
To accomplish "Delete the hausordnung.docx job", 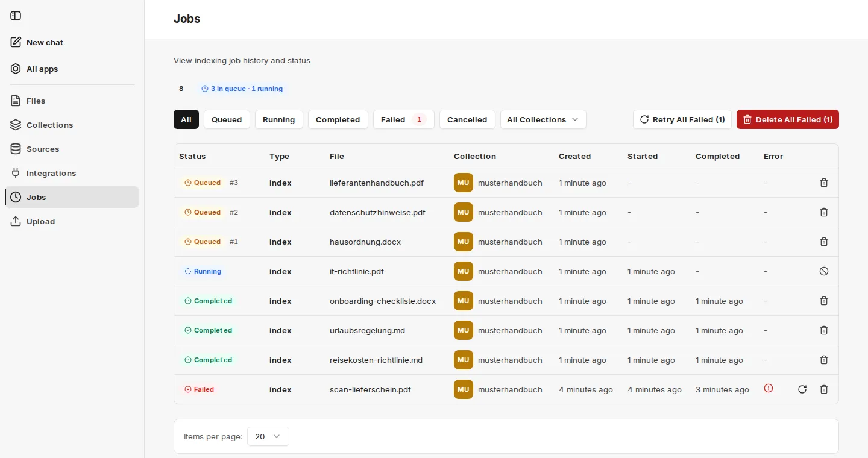I will tap(824, 242).
